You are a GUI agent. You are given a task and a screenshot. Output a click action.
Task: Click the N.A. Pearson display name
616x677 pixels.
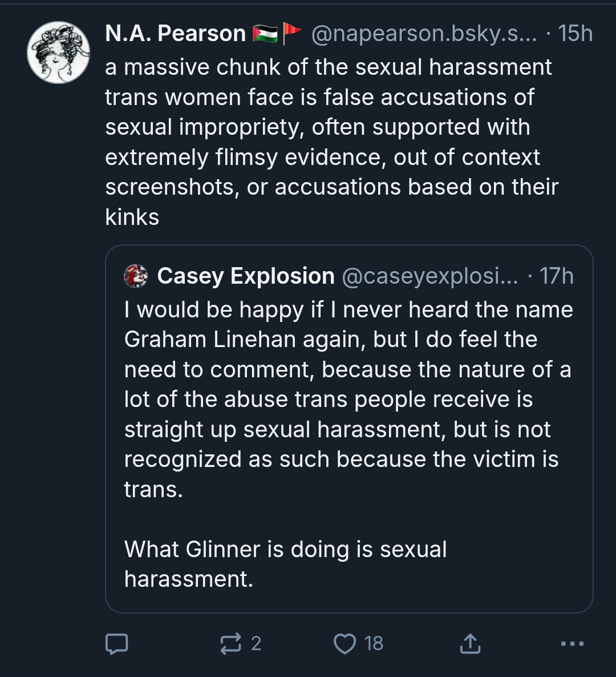175,34
